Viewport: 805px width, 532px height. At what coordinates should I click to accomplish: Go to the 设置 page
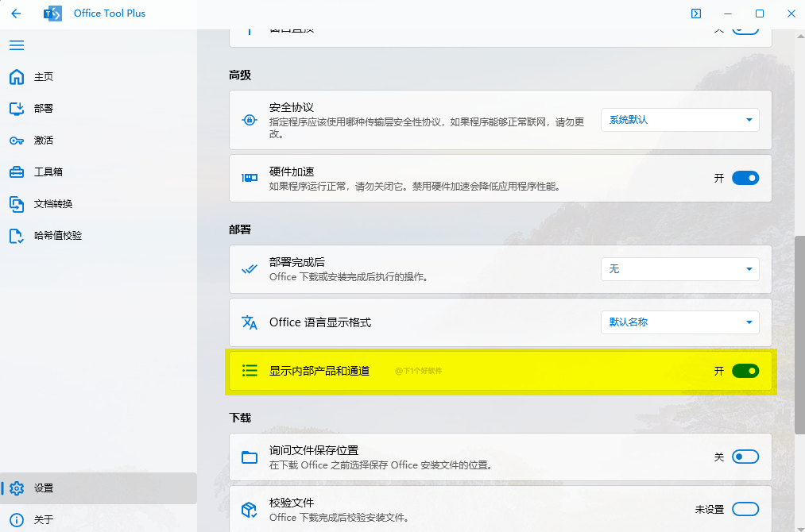(44, 488)
